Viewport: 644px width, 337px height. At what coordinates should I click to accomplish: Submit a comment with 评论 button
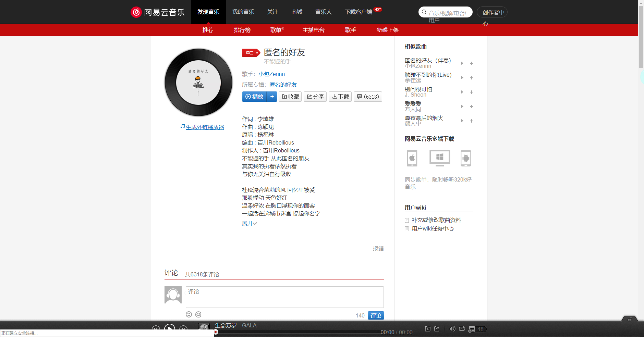(376, 315)
